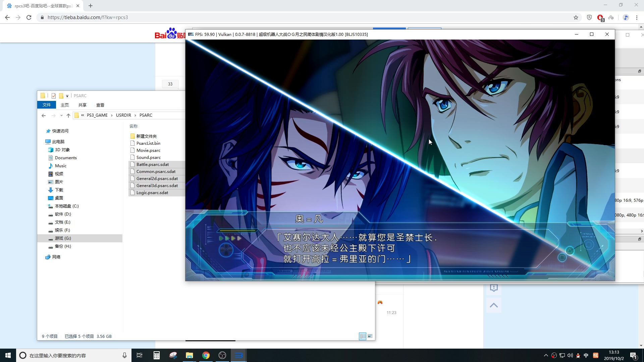Bookmark this page with star icon

click(576, 17)
